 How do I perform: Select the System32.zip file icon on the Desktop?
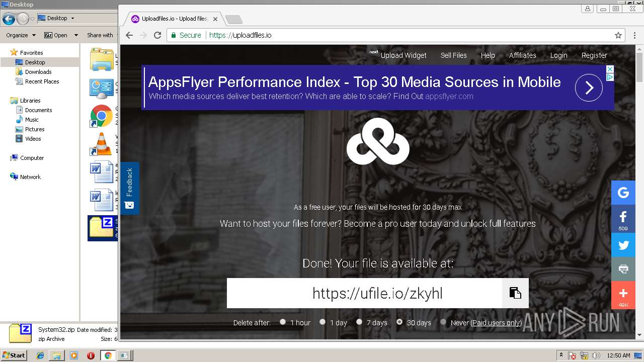(102, 228)
